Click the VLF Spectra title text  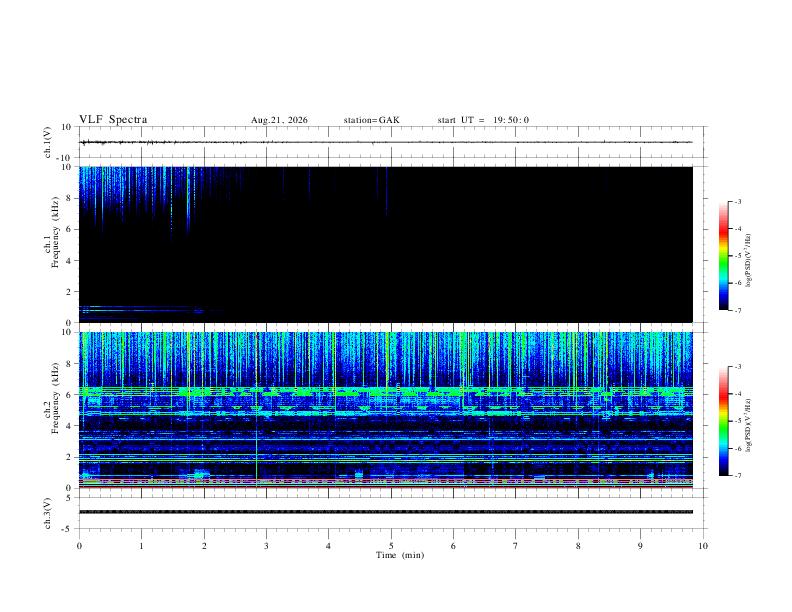click(x=113, y=120)
